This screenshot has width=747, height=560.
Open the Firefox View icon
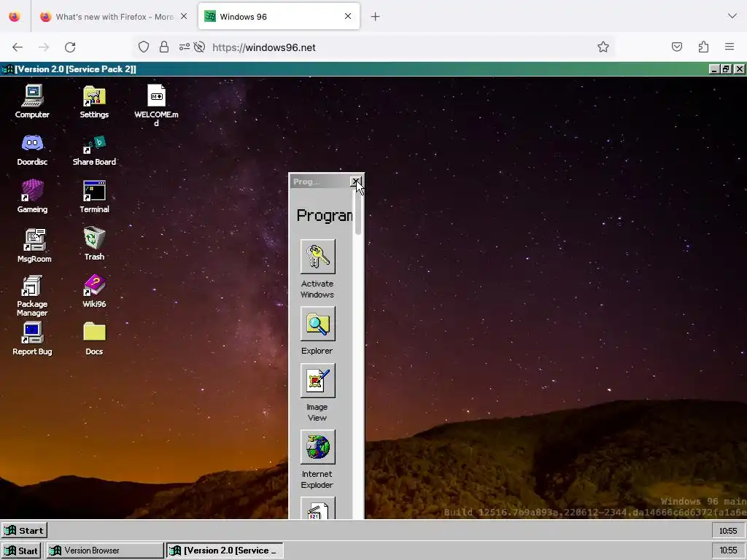click(x=15, y=17)
